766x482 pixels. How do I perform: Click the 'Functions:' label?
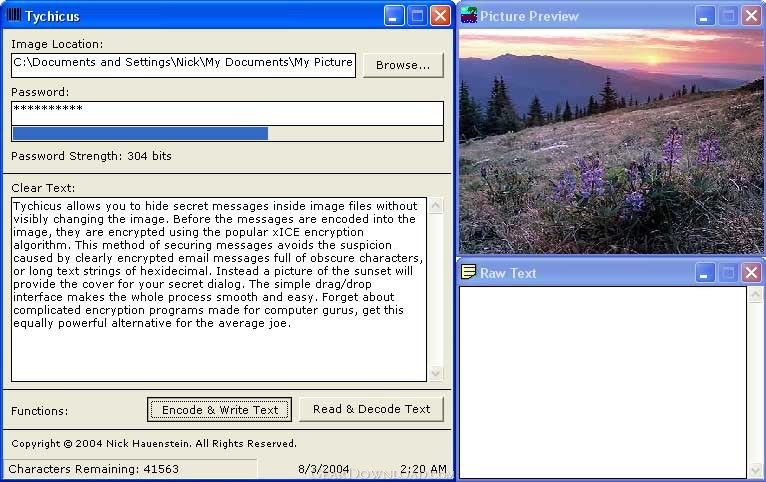(x=40, y=411)
